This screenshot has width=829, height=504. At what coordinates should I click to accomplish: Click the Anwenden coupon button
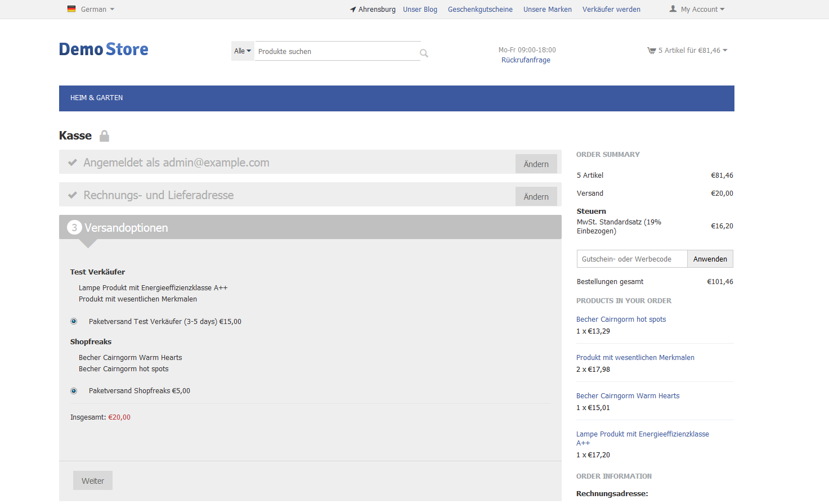pyautogui.click(x=710, y=259)
